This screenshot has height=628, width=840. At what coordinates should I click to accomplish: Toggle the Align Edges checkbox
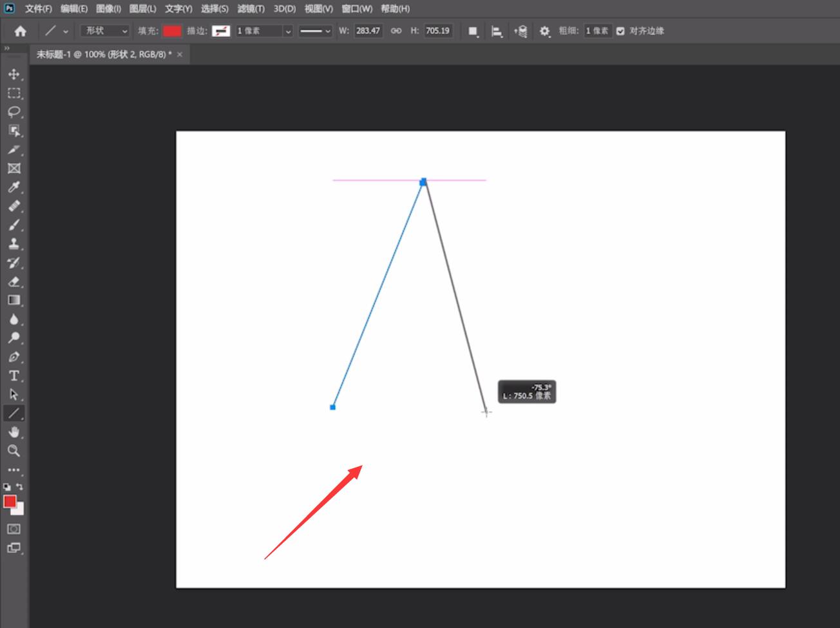pos(620,31)
